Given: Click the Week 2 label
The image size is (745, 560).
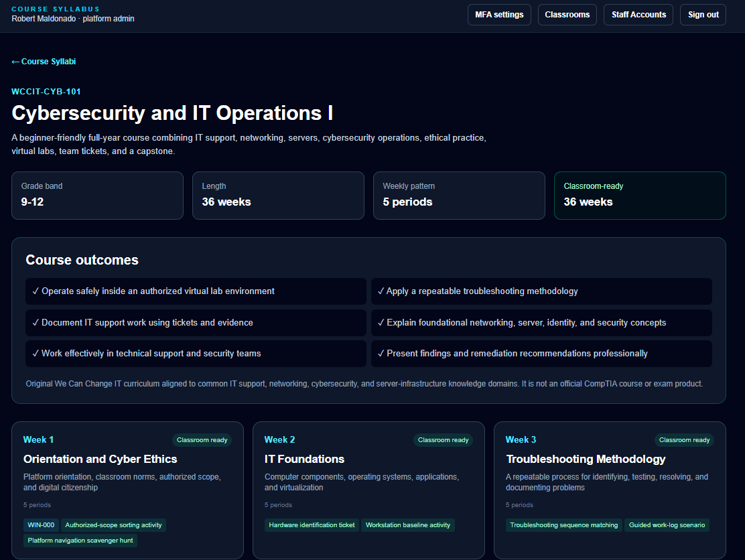Looking at the screenshot, I should click(x=279, y=440).
